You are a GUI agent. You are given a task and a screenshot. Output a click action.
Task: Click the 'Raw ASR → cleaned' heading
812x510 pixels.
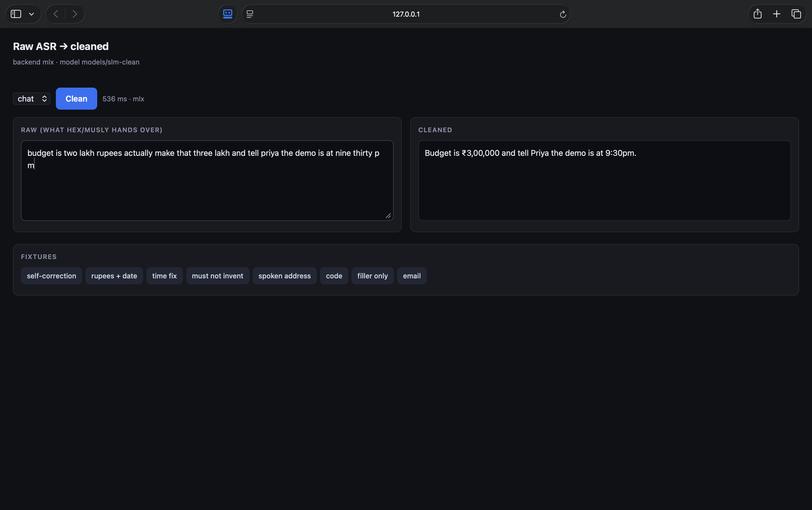coord(61,46)
